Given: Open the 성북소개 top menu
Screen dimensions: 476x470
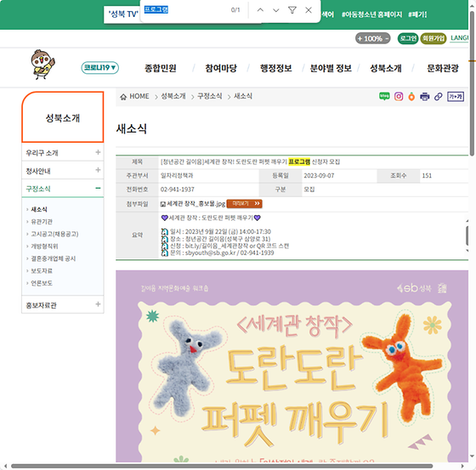Looking at the screenshot, I should pos(386,68).
